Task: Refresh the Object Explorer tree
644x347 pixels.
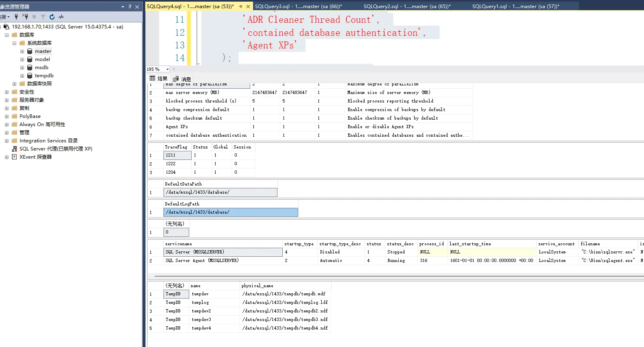Action: [52, 17]
